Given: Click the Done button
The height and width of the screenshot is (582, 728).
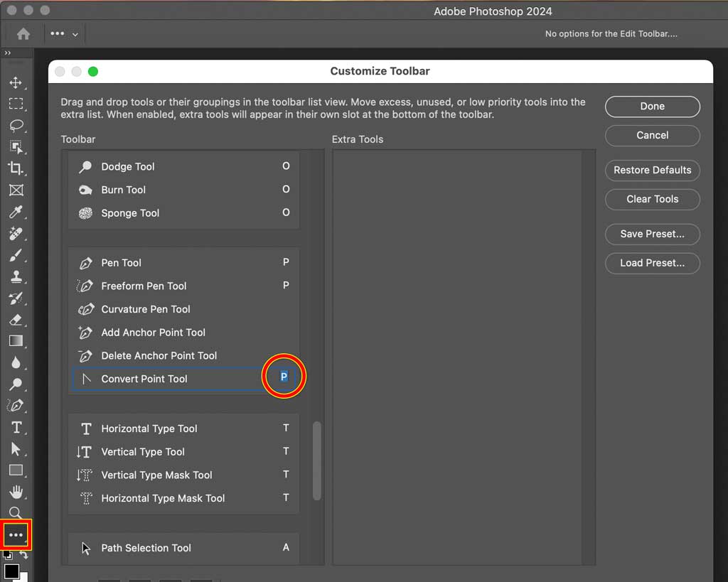Looking at the screenshot, I should [x=652, y=106].
